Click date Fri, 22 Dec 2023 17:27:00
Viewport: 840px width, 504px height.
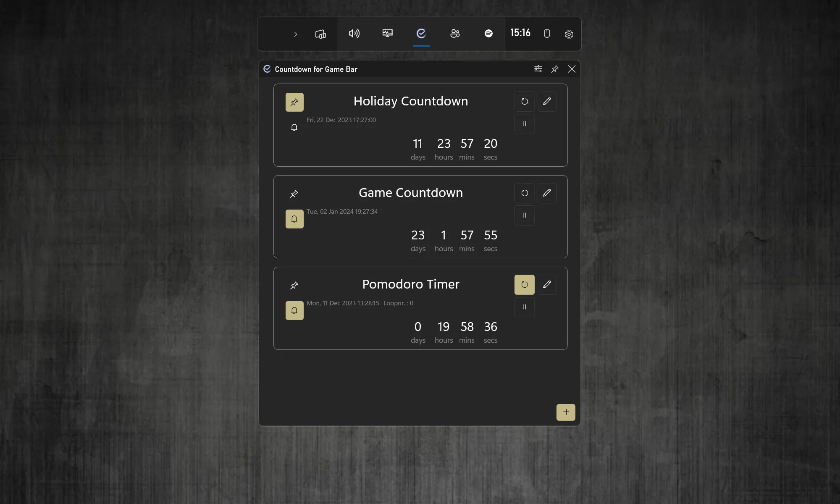tap(341, 120)
